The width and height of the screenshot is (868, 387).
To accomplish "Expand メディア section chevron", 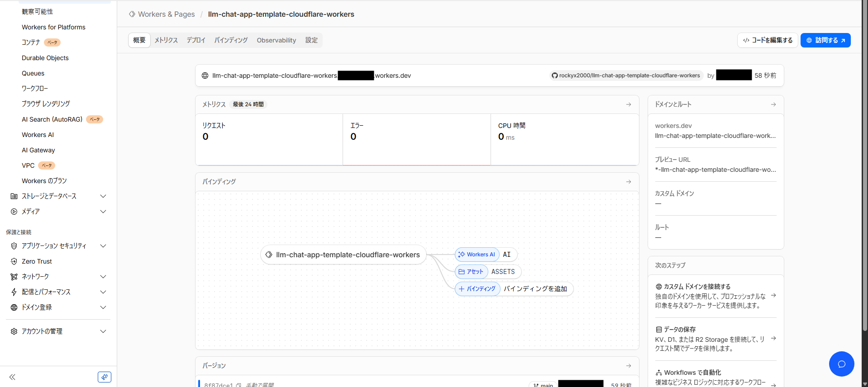I will pos(103,212).
